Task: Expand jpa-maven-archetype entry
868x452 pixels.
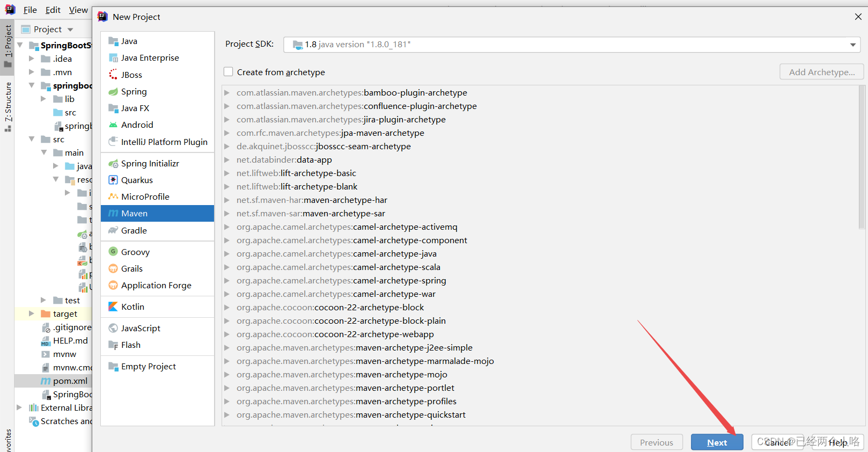Action: pos(227,133)
